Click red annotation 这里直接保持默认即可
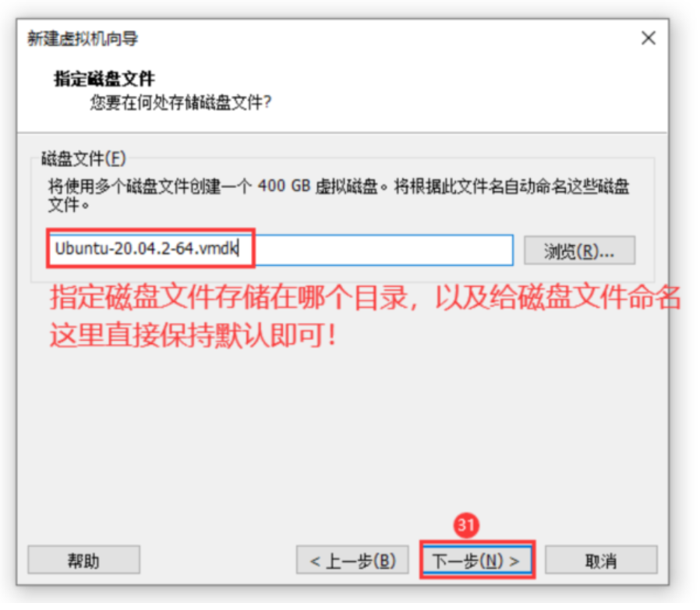 (193, 335)
